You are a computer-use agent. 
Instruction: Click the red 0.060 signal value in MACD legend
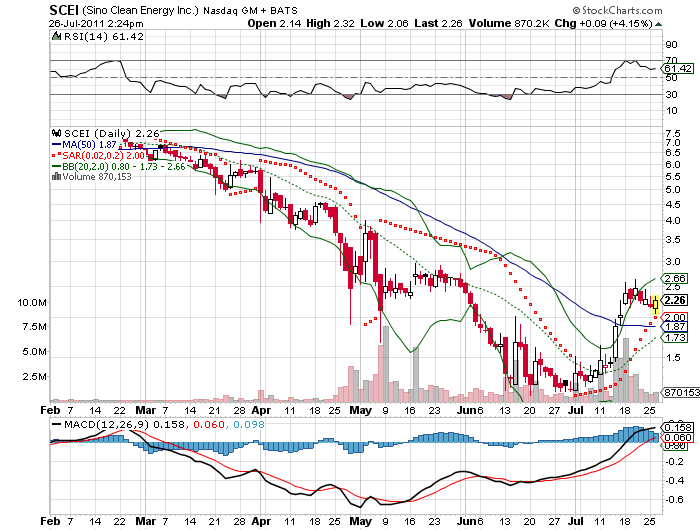pos(209,424)
